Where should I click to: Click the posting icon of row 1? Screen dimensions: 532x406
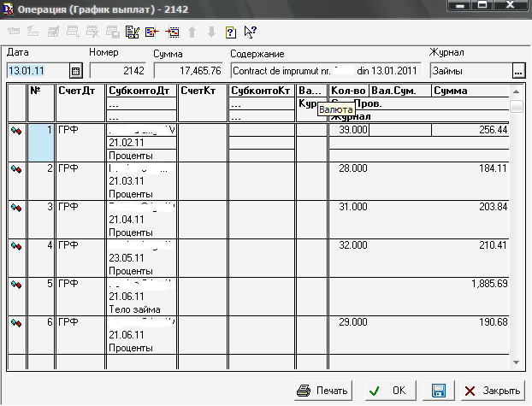(x=16, y=131)
